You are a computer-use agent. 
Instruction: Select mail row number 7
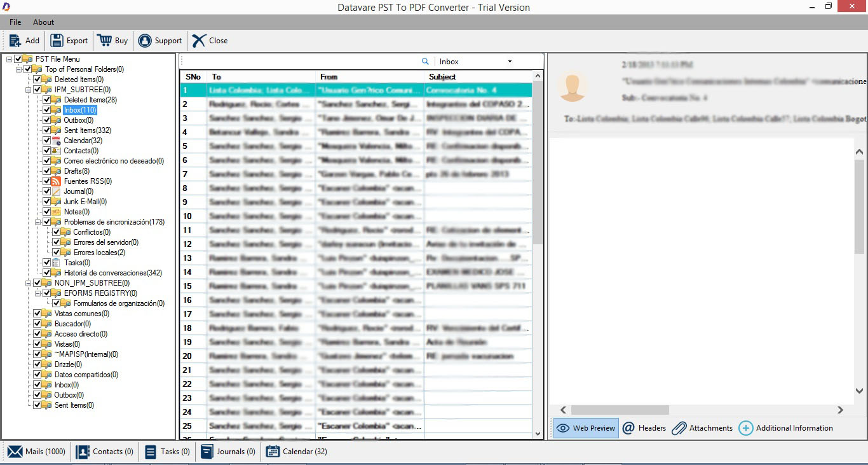click(356, 174)
